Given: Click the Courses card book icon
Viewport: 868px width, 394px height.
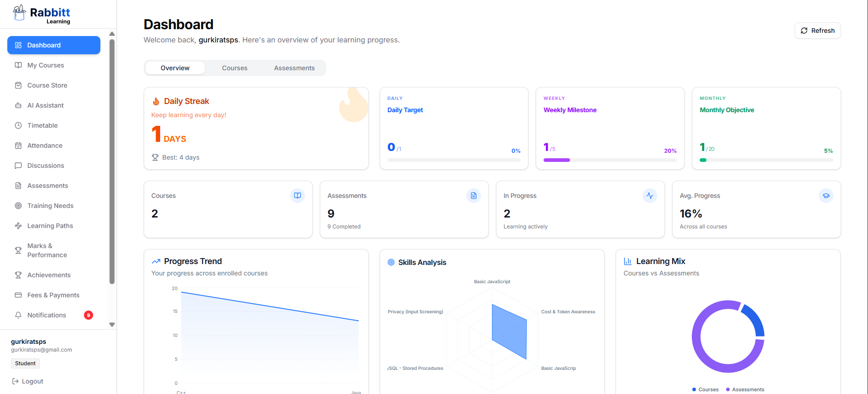Looking at the screenshot, I should coord(298,196).
